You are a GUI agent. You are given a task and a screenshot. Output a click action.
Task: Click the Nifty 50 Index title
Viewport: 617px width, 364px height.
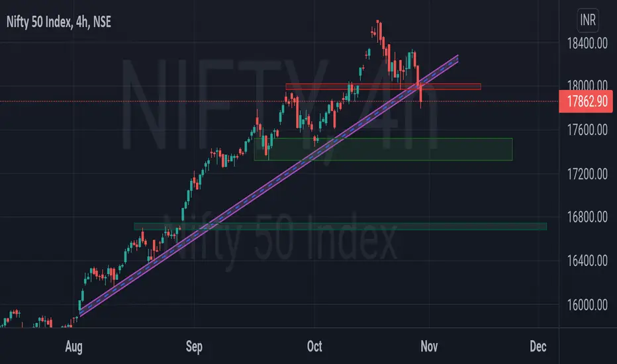pyautogui.click(x=59, y=22)
